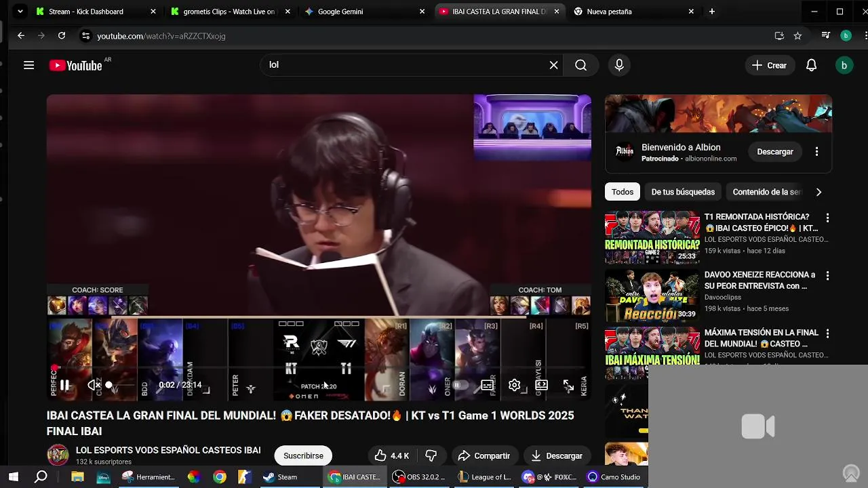
Task: Open the YouTube guide hamburger menu
Action: (28, 65)
